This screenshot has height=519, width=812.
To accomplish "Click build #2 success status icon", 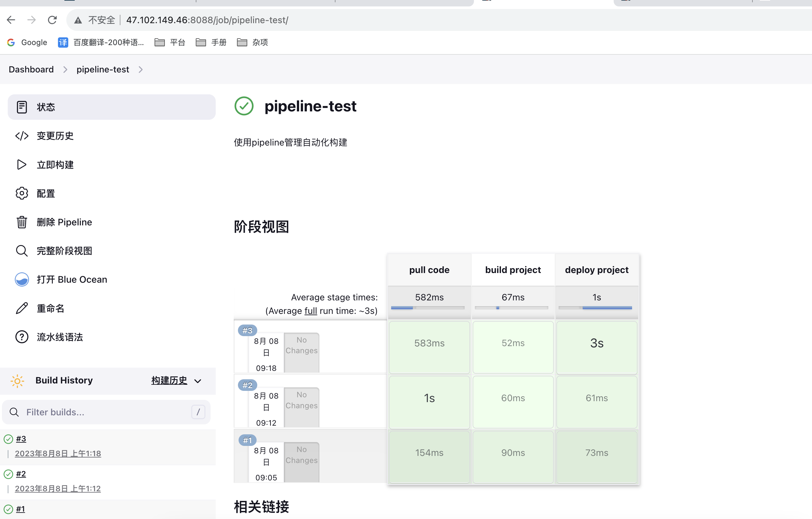I will pos(8,474).
